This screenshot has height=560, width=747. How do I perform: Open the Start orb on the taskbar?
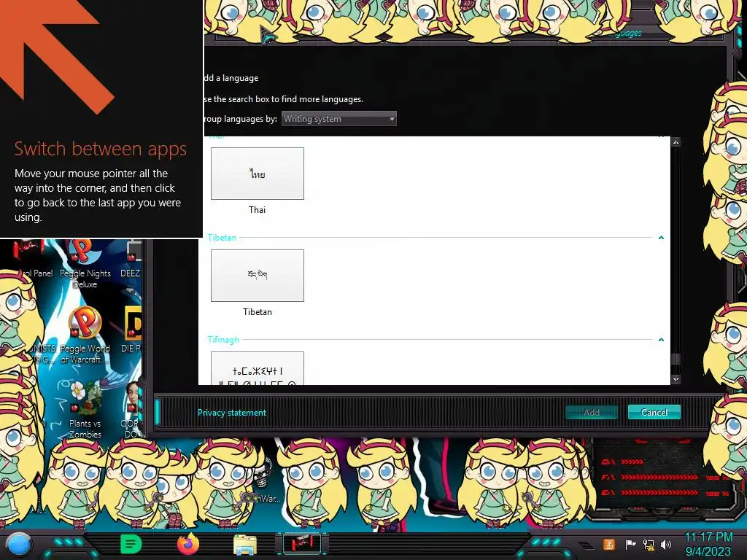click(19, 544)
